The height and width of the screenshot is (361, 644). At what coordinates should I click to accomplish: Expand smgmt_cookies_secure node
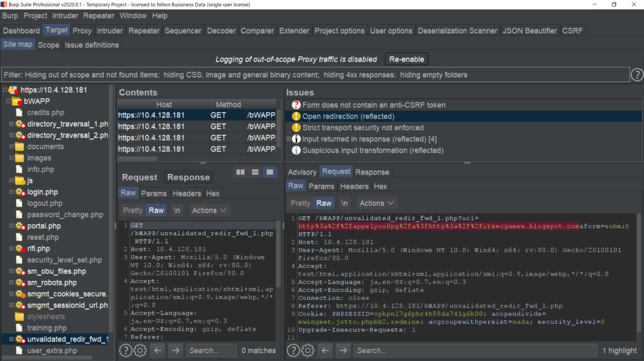click(x=11, y=294)
